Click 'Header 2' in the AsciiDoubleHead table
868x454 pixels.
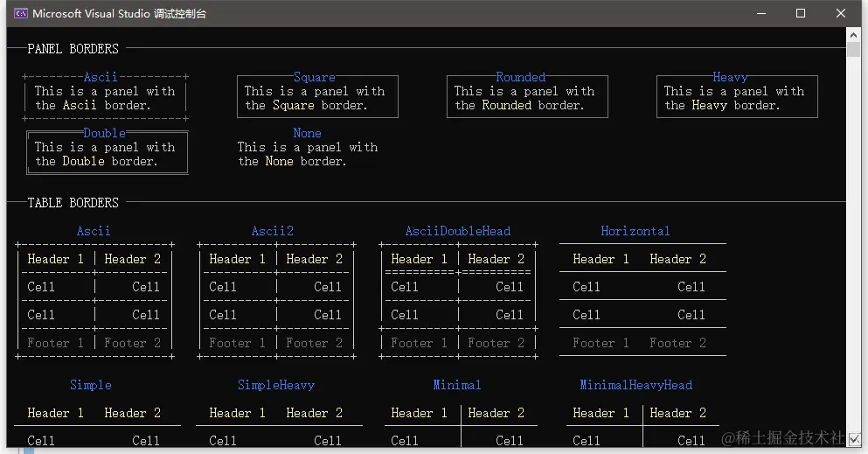496,259
